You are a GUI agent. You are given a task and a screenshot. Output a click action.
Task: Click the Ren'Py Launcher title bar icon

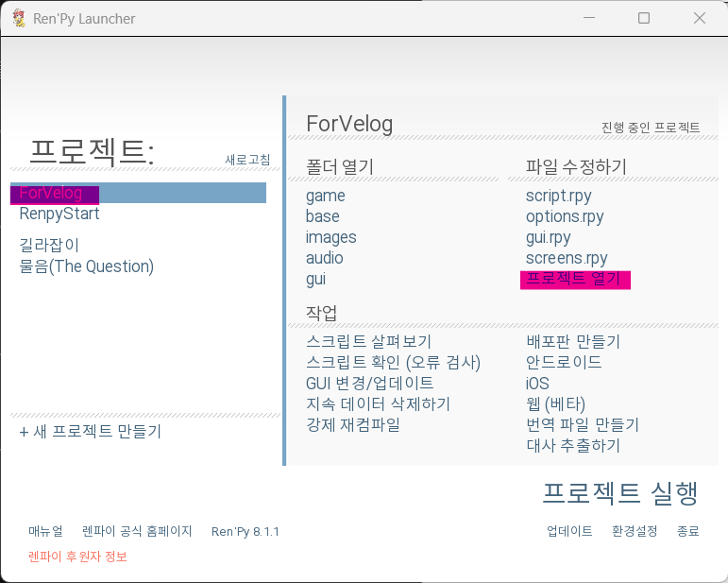[19, 18]
